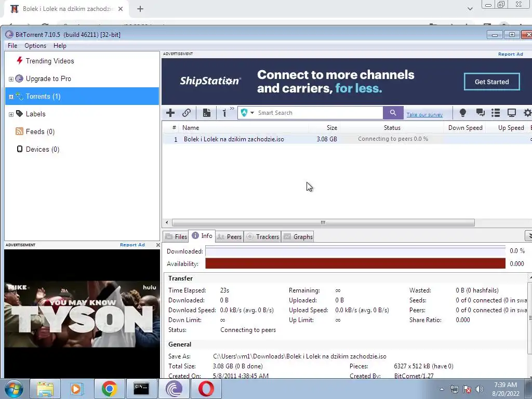The height and width of the screenshot is (399, 532).
Task: Click the horizontal scrollbar thumb
Action: [x=323, y=222]
